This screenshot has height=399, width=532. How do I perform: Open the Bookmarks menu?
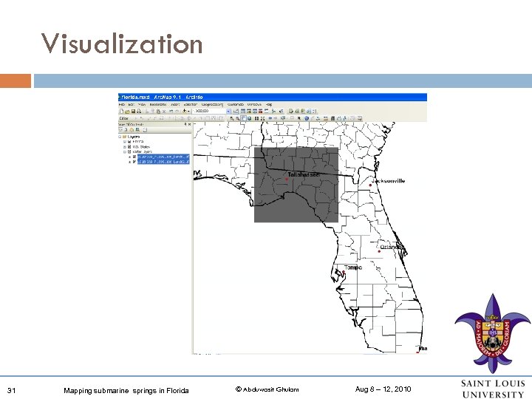point(158,104)
